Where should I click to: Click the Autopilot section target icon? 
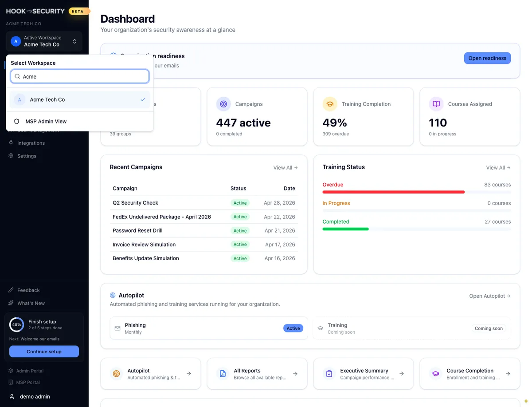(113, 295)
